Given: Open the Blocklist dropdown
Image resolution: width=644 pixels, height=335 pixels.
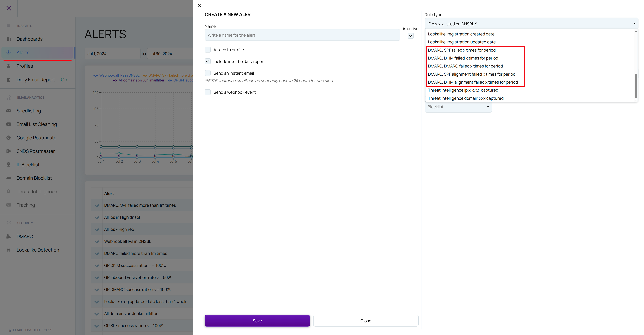Looking at the screenshot, I should point(458,107).
